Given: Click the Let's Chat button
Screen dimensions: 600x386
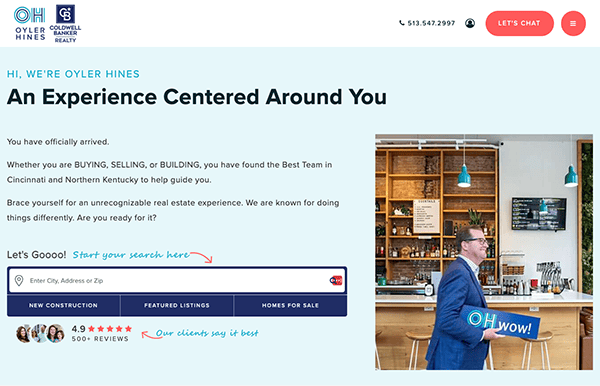Looking at the screenshot, I should (519, 23).
